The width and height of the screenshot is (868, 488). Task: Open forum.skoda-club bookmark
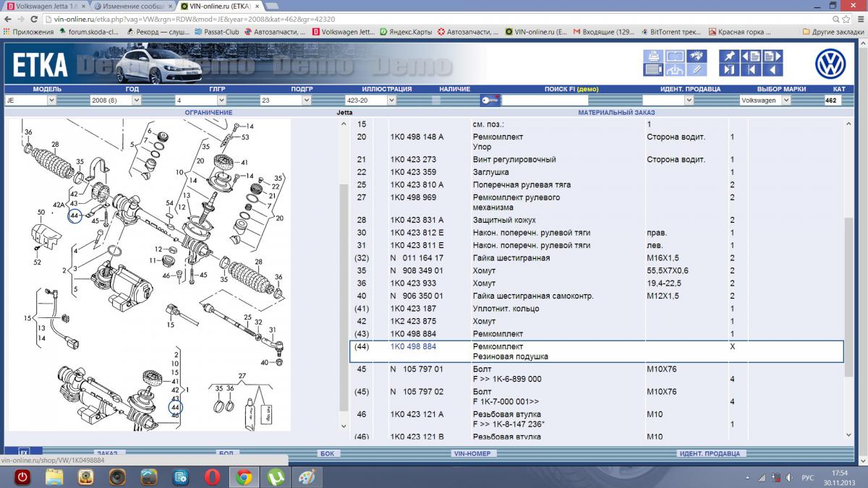tap(89, 32)
